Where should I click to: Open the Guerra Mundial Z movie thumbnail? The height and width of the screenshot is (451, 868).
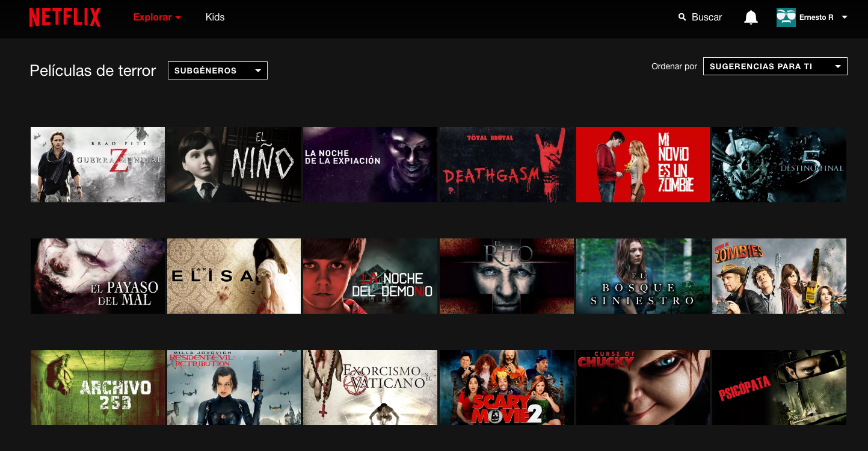[x=97, y=164]
